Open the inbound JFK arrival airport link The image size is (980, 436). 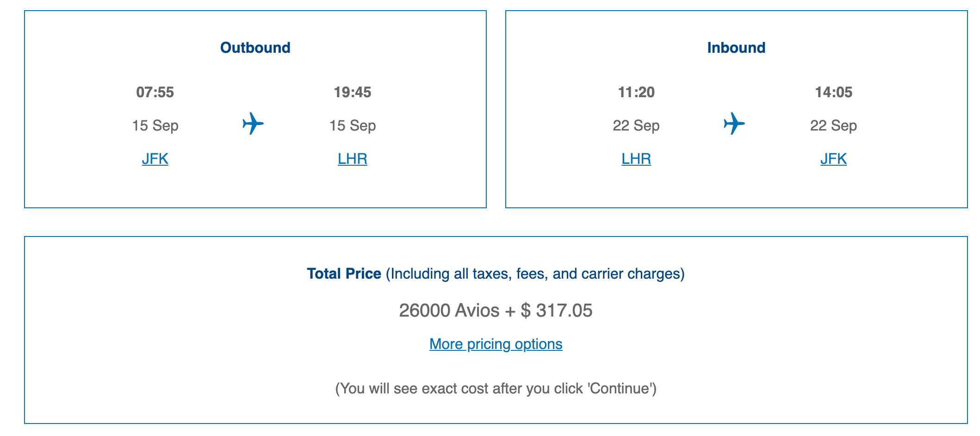[833, 159]
